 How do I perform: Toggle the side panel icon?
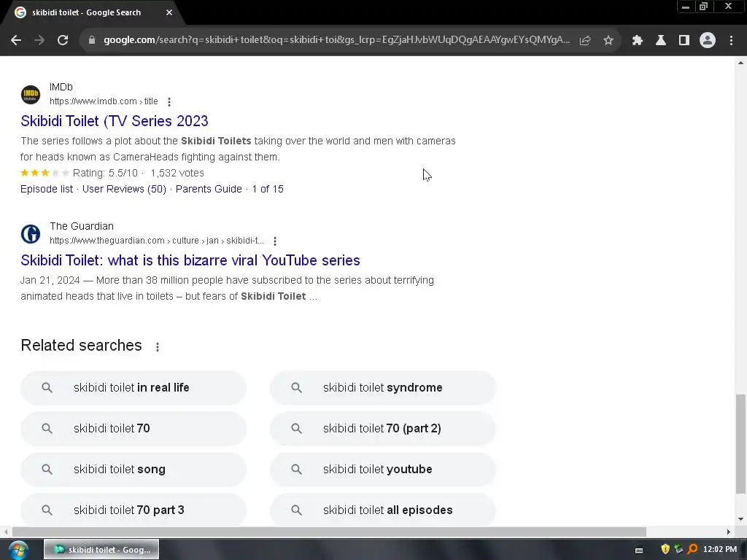(x=684, y=41)
